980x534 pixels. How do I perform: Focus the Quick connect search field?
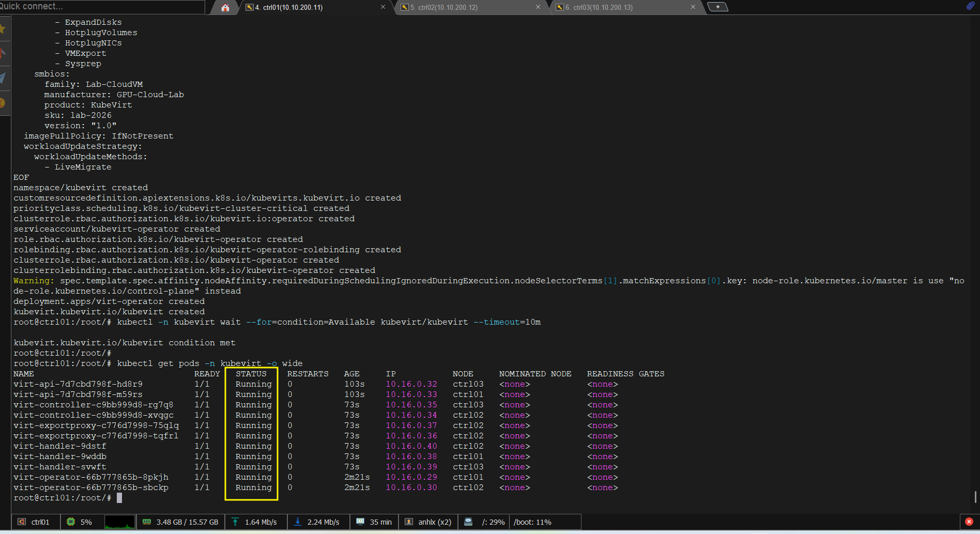pos(102,6)
